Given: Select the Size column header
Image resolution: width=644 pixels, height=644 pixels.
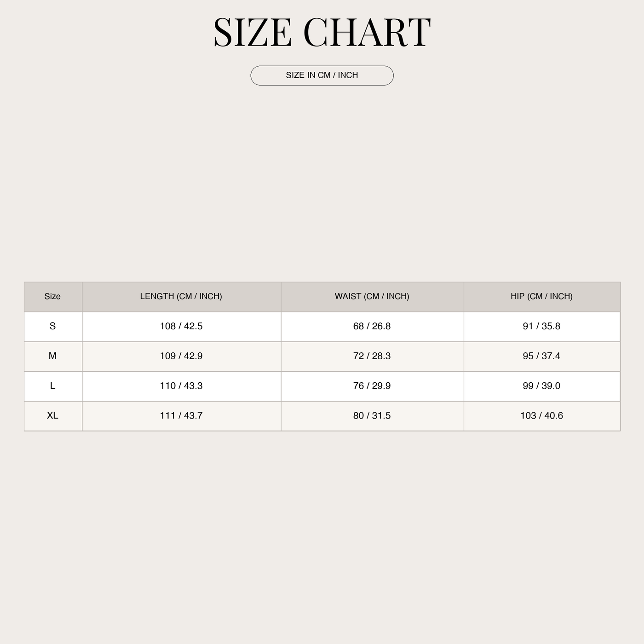Looking at the screenshot, I should coord(53,297).
